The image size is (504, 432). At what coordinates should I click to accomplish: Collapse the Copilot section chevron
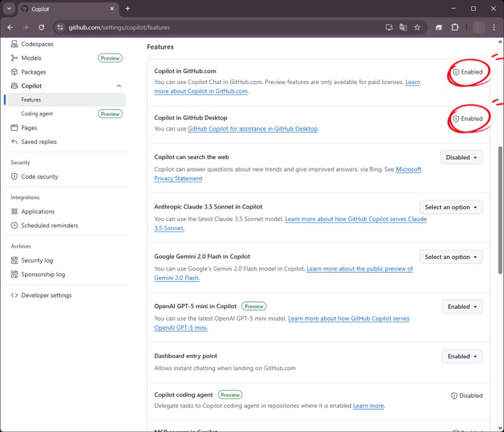(x=118, y=86)
